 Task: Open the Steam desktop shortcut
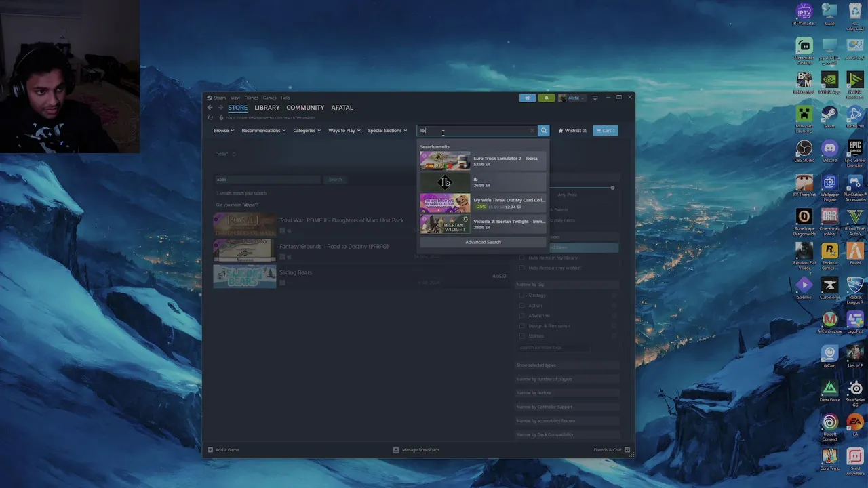coord(829,117)
